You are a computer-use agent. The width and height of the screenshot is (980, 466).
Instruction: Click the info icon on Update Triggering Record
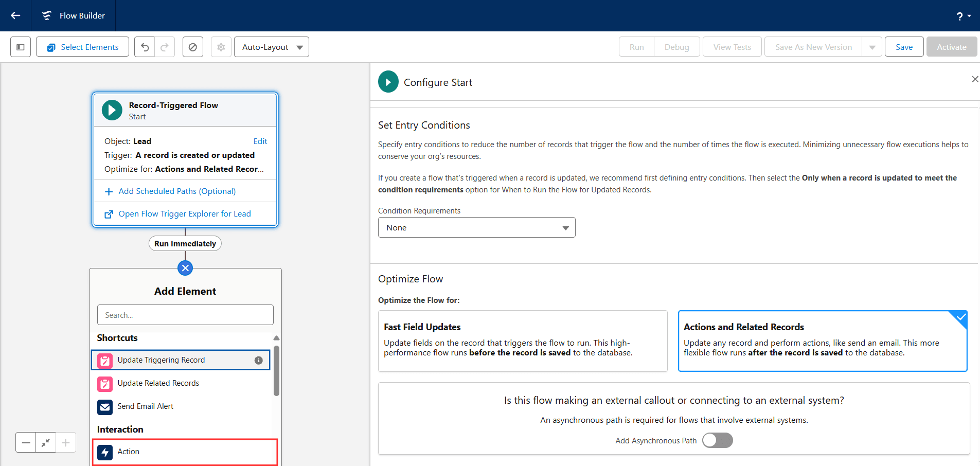259,361
